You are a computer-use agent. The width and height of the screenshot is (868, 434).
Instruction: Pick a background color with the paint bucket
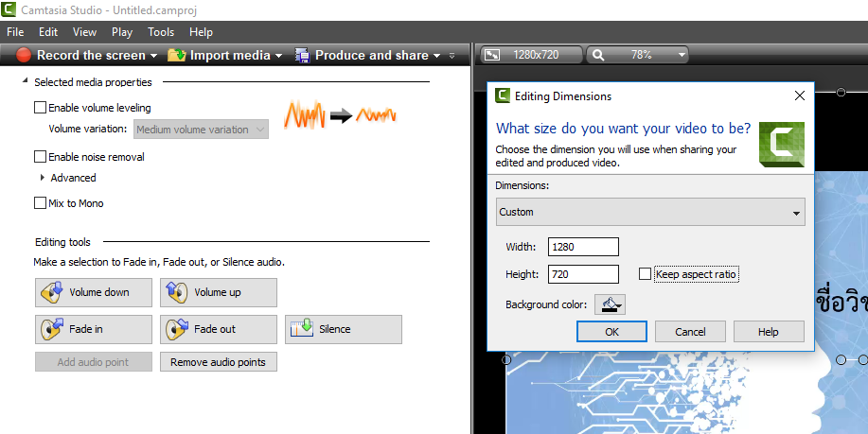click(610, 304)
